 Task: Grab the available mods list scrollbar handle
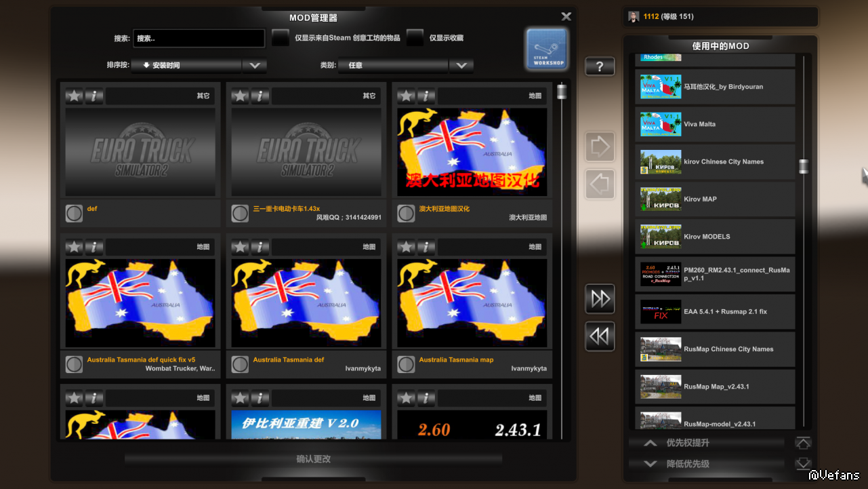point(562,92)
